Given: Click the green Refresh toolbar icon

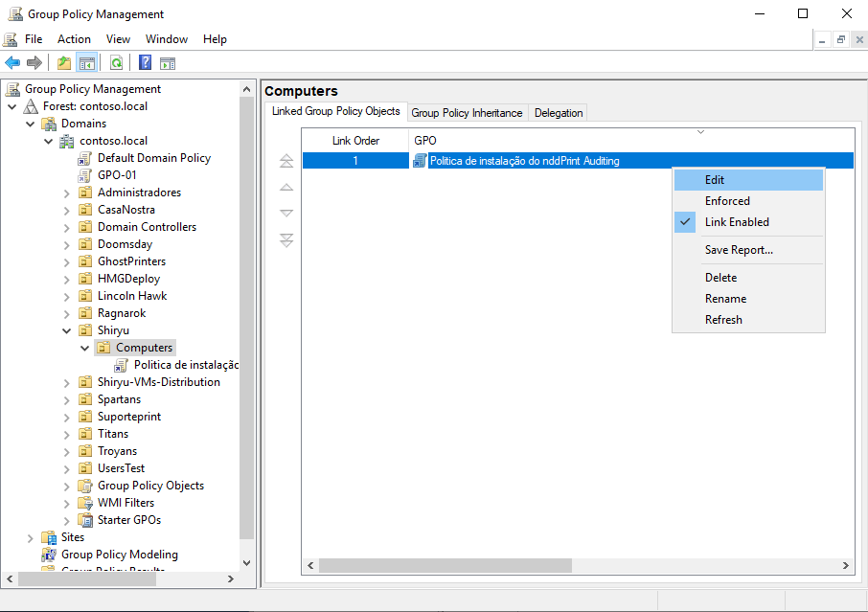Looking at the screenshot, I should click(x=116, y=63).
